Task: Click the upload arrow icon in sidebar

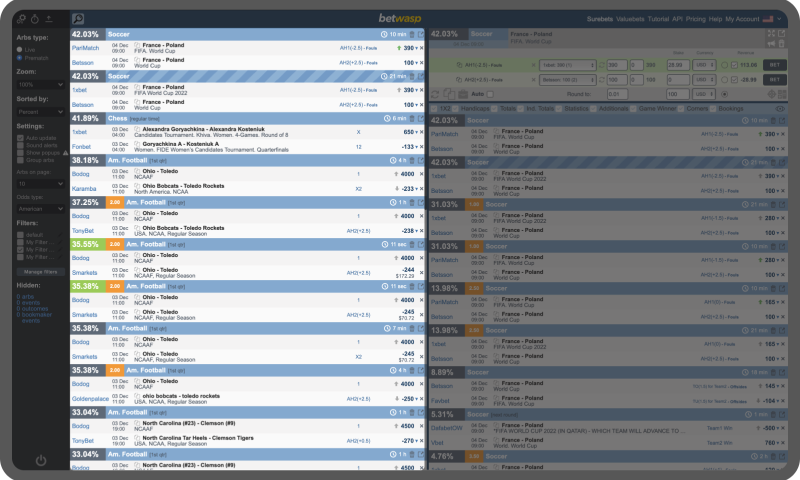Action: point(49,19)
